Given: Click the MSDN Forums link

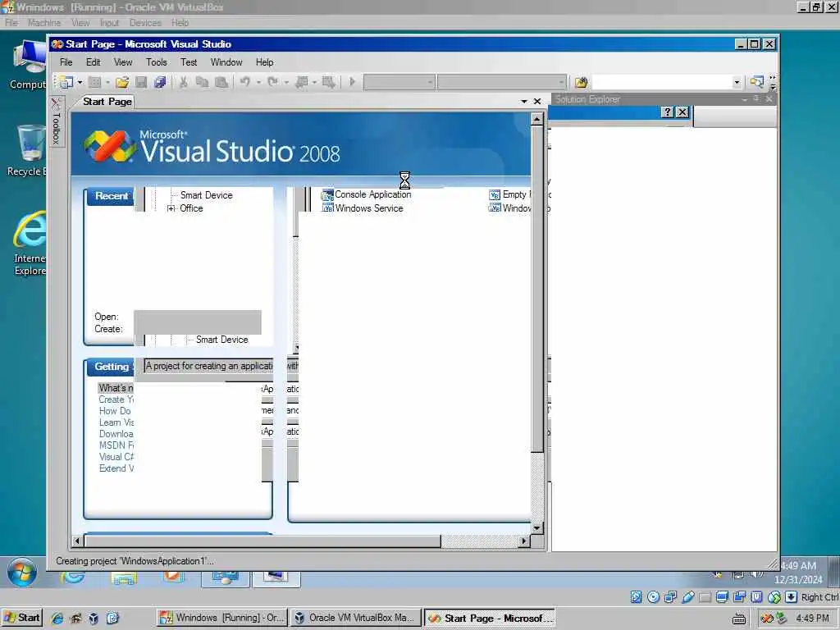Looking at the screenshot, I should coord(116,445).
